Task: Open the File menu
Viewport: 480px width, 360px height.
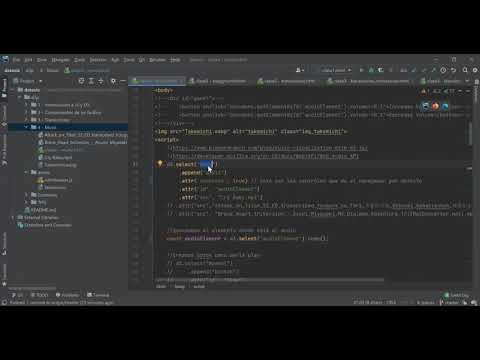Action: 16,60
